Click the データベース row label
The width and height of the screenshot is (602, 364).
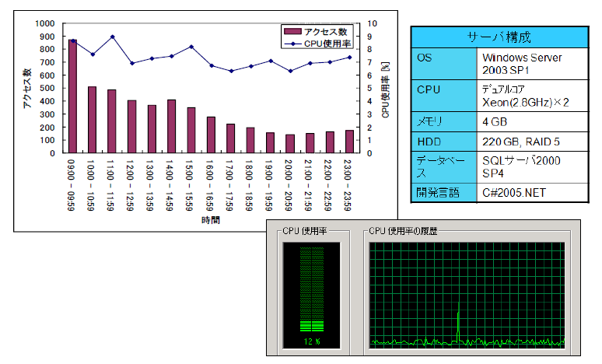tap(444, 167)
